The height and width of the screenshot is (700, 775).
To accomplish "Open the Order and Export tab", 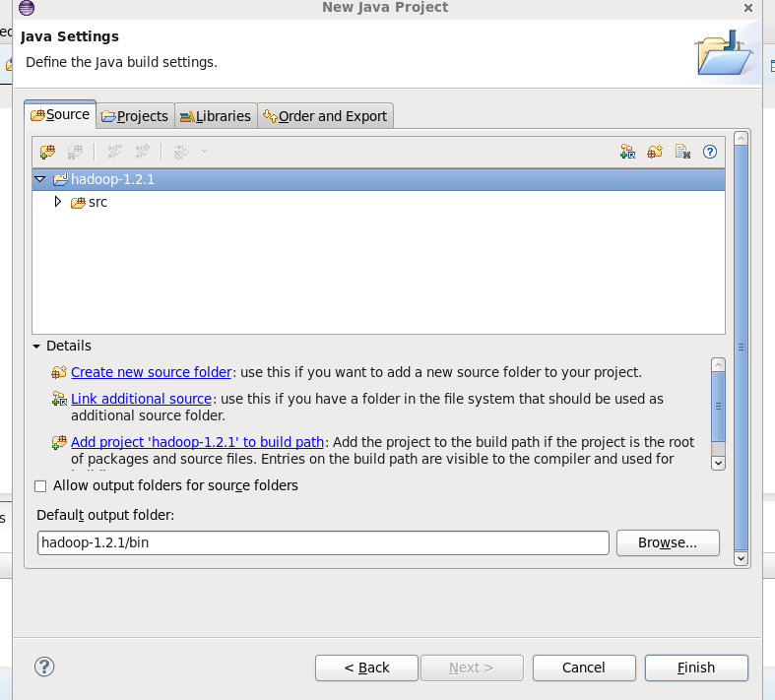I will pyautogui.click(x=325, y=116).
